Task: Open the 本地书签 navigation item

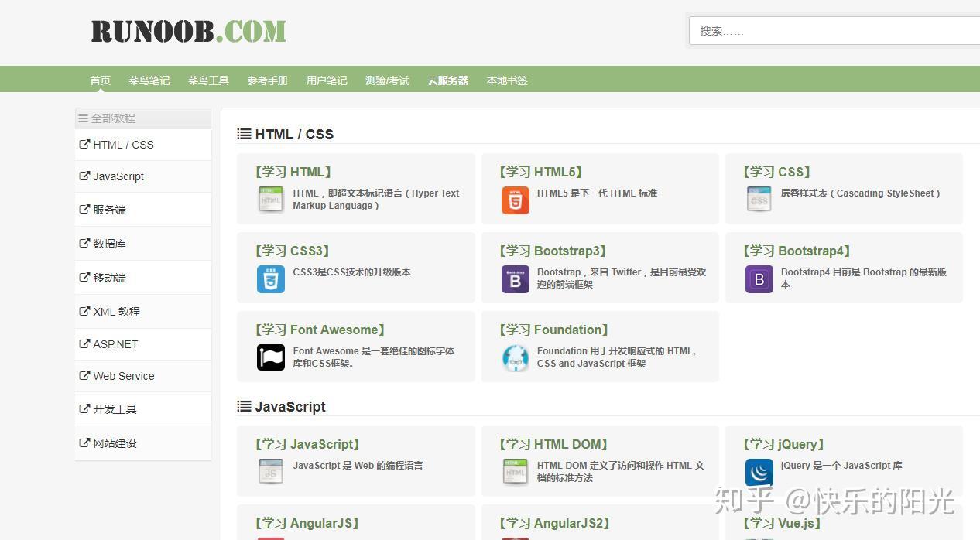Action: [507, 80]
